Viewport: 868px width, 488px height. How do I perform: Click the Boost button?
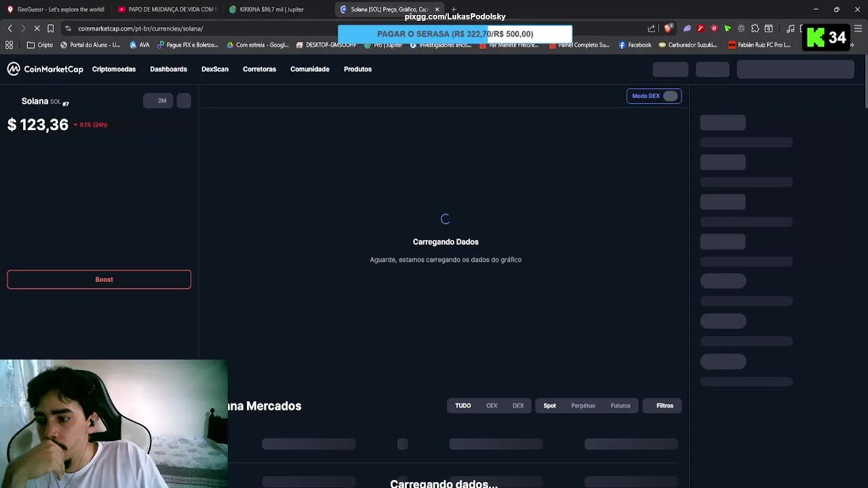99,279
